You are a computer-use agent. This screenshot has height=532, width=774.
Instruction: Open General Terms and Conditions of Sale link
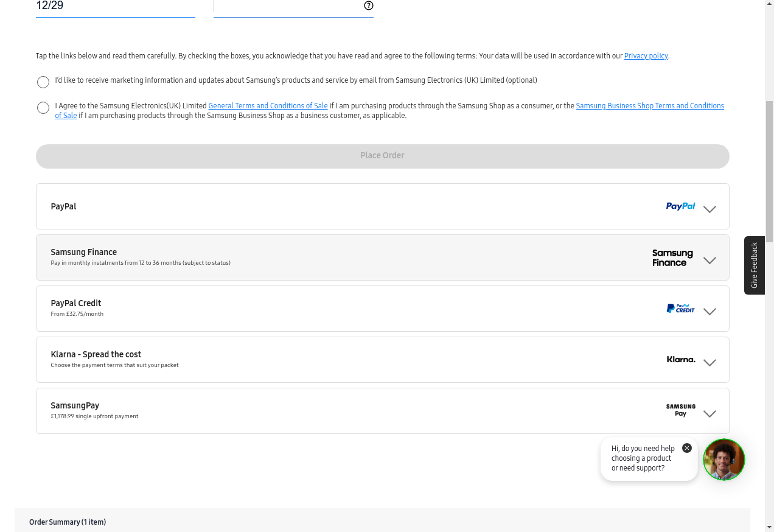[x=268, y=106]
